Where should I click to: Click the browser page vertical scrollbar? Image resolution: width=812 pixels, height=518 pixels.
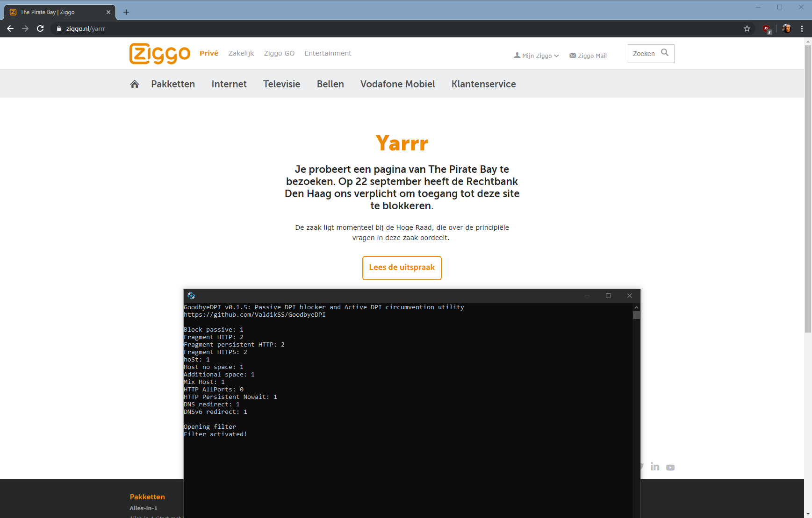[808, 189]
